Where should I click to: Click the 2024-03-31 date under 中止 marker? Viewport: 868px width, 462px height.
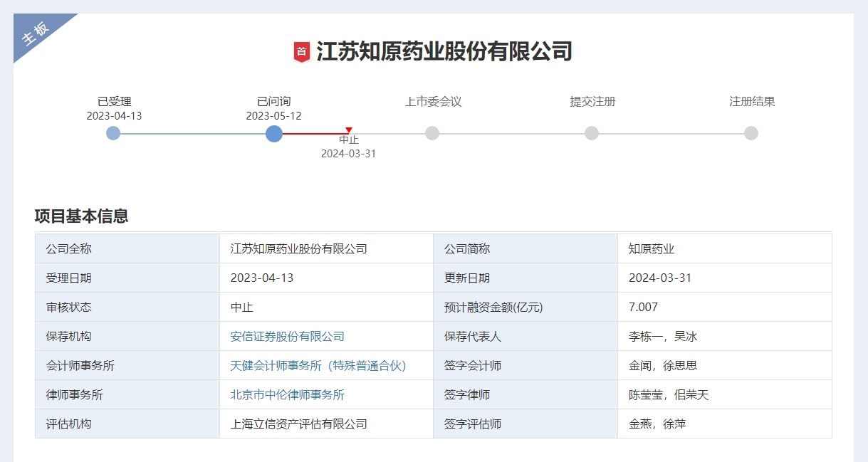(x=348, y=153)
